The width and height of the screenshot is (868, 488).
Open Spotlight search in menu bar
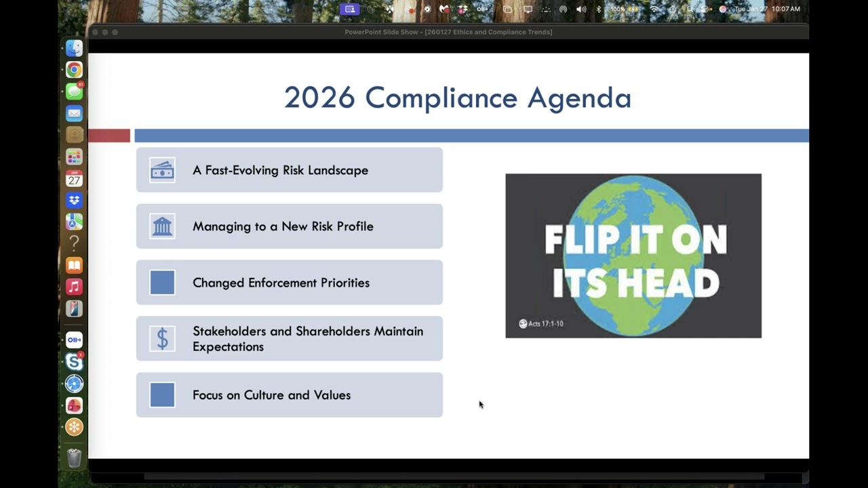[690, 9]
